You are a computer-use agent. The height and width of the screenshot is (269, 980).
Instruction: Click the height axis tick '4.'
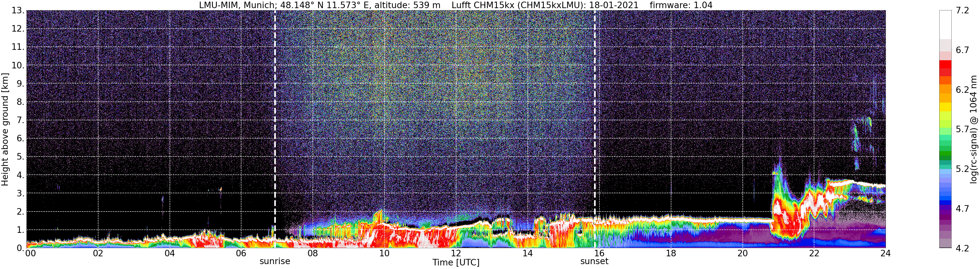(x=20, y=175)
